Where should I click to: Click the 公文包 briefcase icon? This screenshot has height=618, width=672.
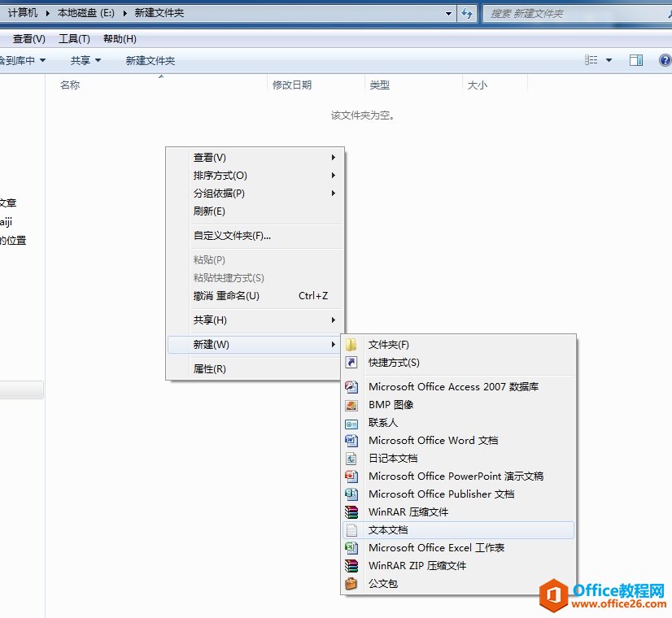[351, 584]
